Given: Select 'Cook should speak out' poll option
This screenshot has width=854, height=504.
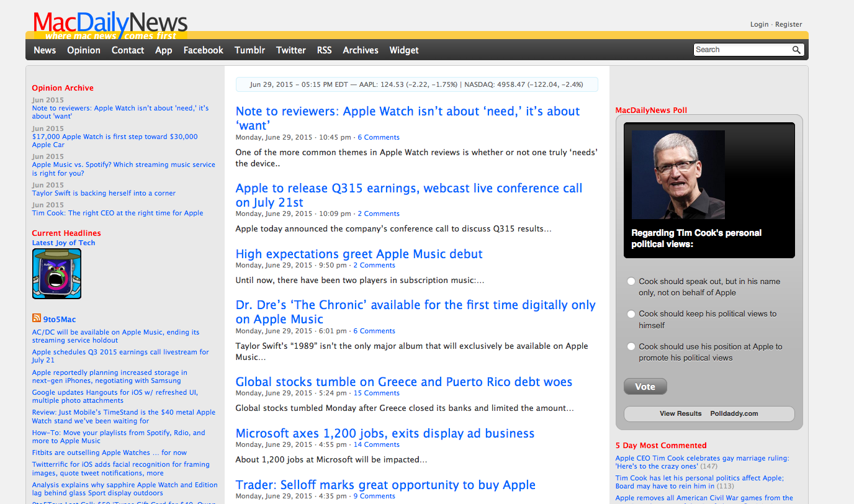Looking at the screenshot, I should tap(631, 281).
